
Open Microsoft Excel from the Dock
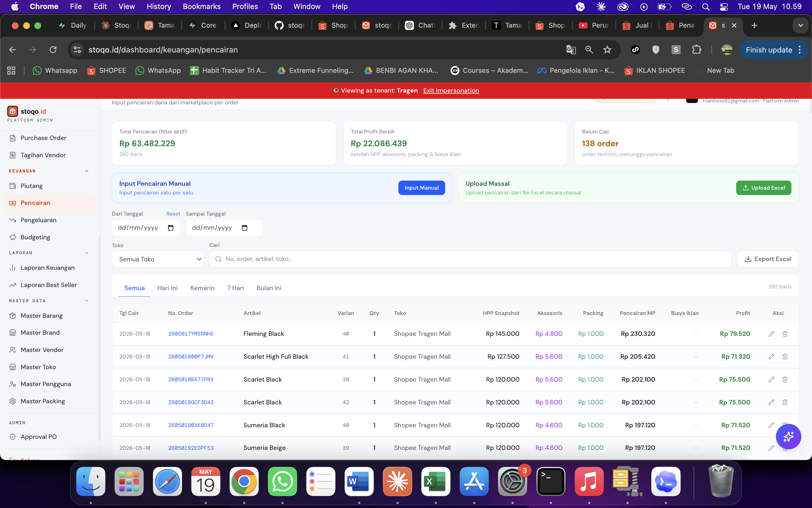436,481
